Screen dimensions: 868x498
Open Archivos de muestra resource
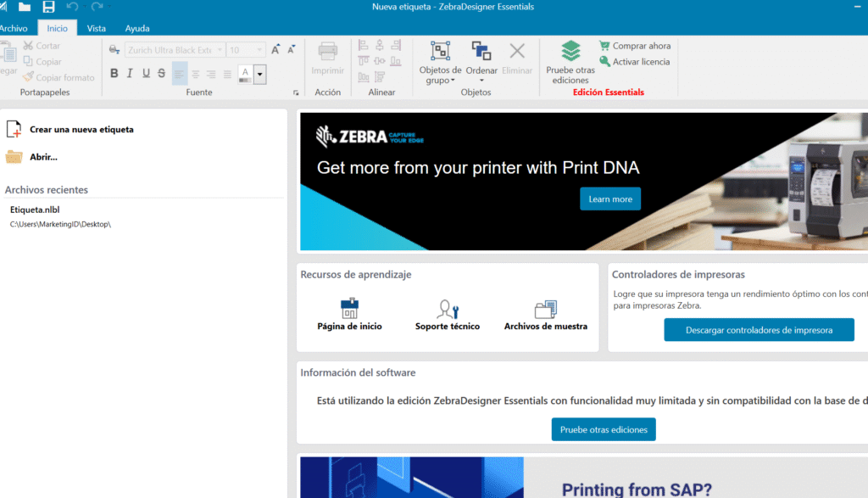click(x=545, y=315)
